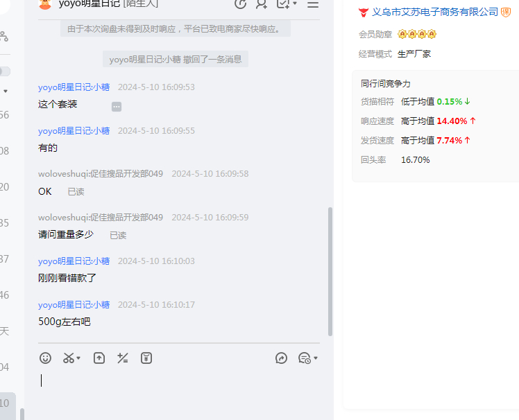Screen dimensions: 519x420
Task: Toggle the switch in the left sidebar
Action: point(4,71)
